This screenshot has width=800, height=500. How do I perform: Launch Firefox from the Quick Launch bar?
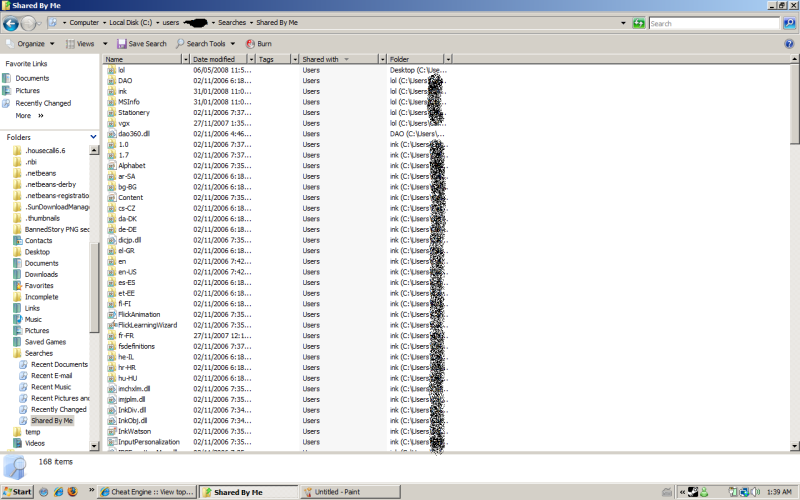72,492
